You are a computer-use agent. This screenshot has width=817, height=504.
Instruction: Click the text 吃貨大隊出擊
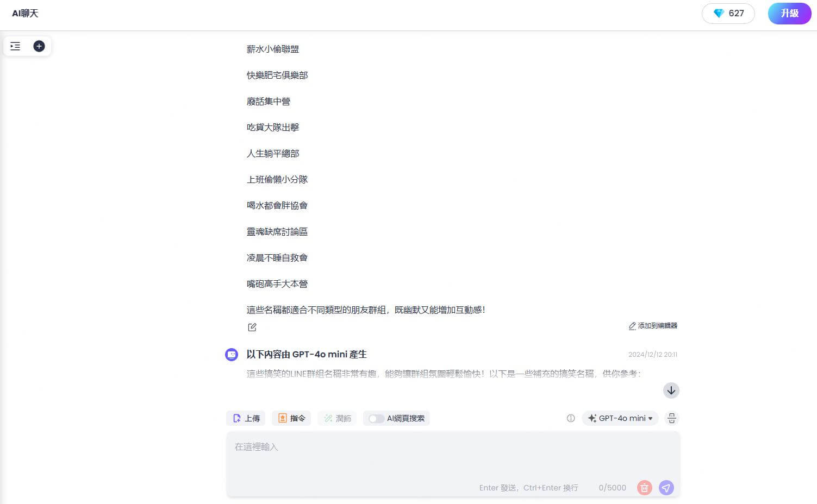click(273, 128)
